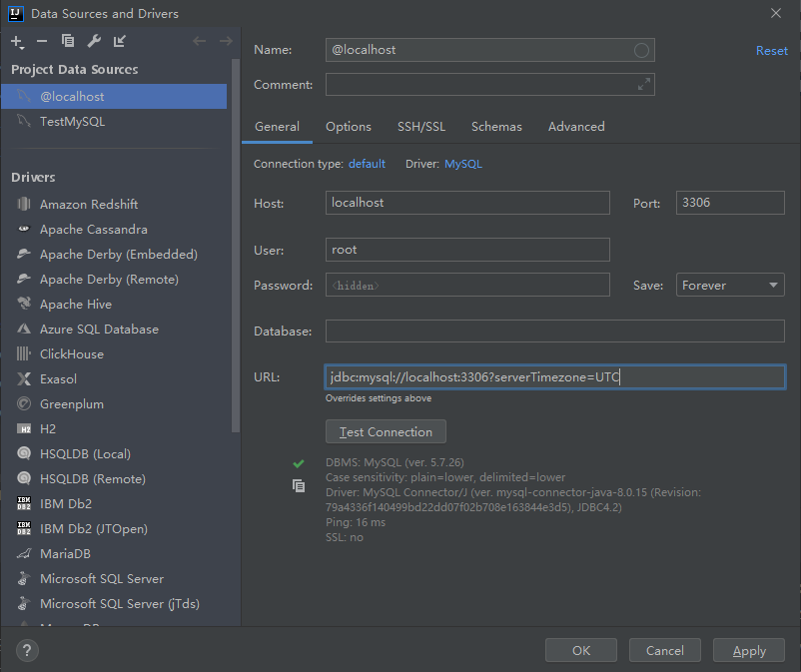This screenshot has height=672, width=801.
Task: Open the Save duration dropdown
Action: point(730,285)
